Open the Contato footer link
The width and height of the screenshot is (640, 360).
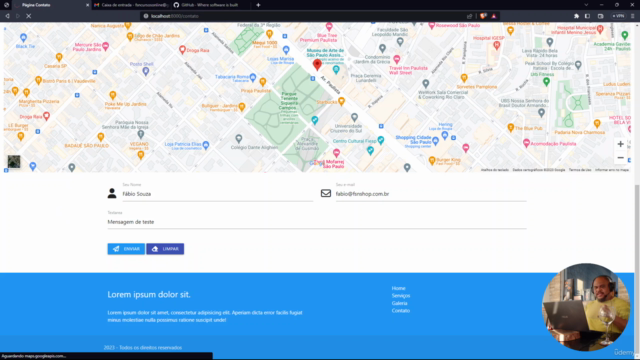400,311
